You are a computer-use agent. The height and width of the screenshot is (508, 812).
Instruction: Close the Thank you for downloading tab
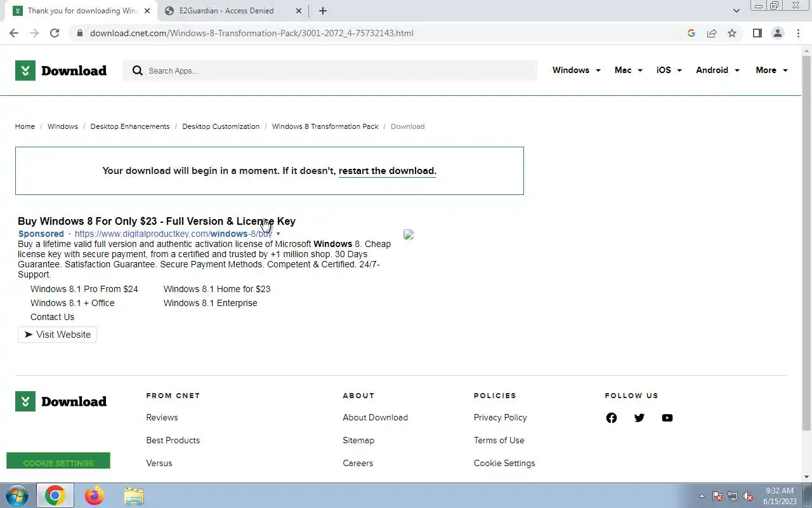click(x=147, y=11)
